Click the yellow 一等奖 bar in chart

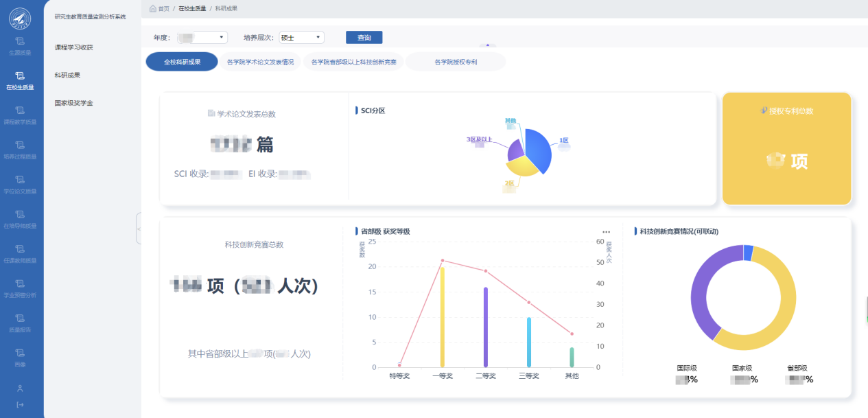pos(442,317)
